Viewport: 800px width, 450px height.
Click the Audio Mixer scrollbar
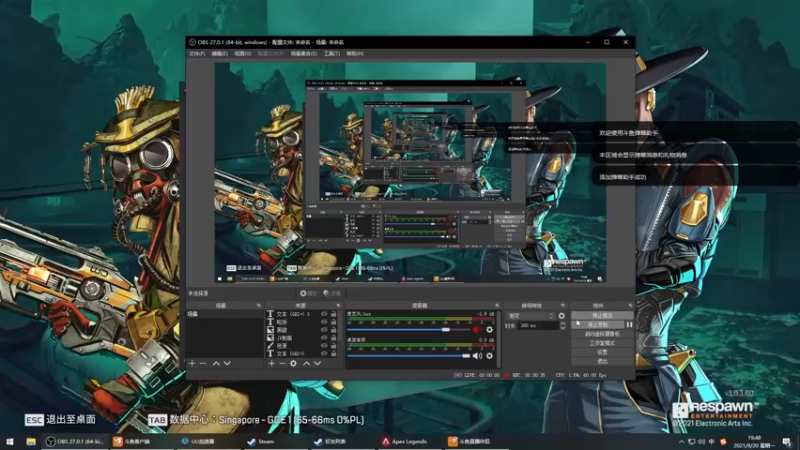tap(498, 339)
